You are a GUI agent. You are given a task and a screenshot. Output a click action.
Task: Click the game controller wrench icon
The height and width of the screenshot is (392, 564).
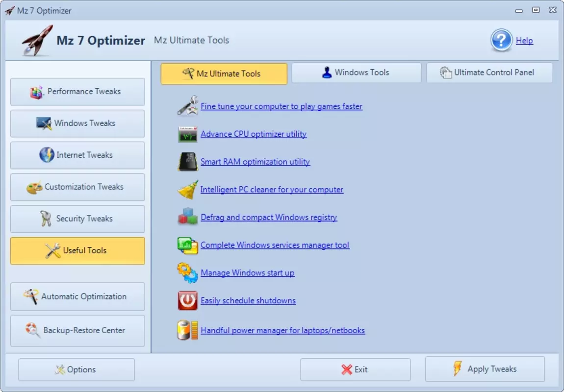(187, 106)
